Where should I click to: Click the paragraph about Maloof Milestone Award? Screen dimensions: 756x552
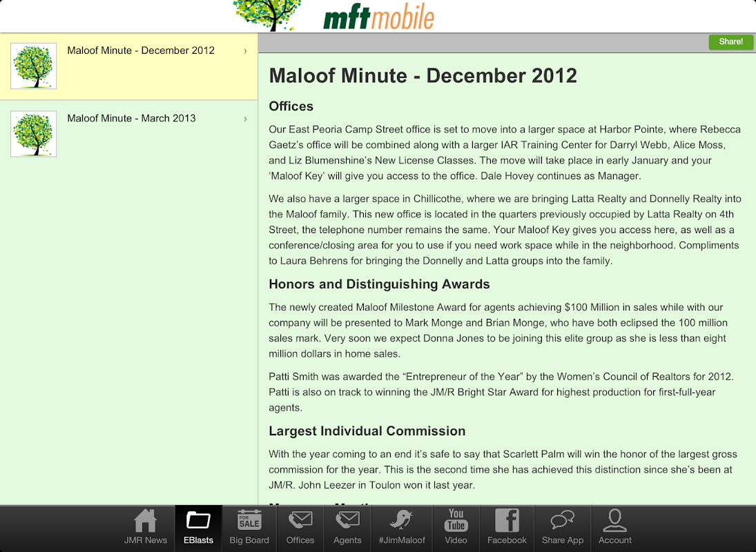498,331
